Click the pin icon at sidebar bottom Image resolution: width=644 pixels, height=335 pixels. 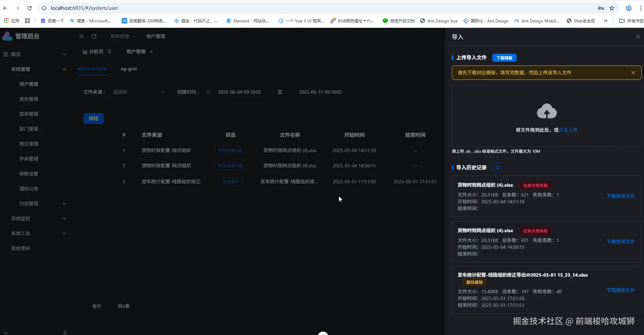(65, 333)
